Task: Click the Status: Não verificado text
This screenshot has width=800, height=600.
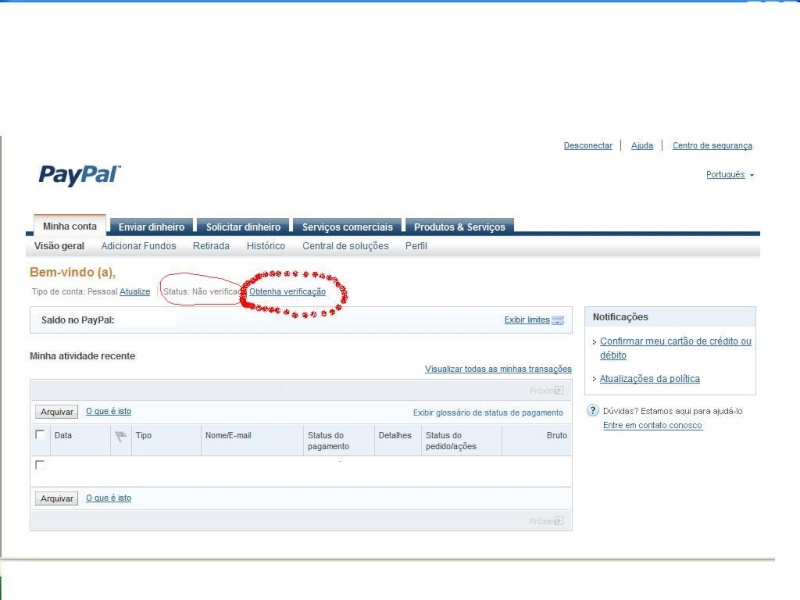Action: (x=202, y=292)
